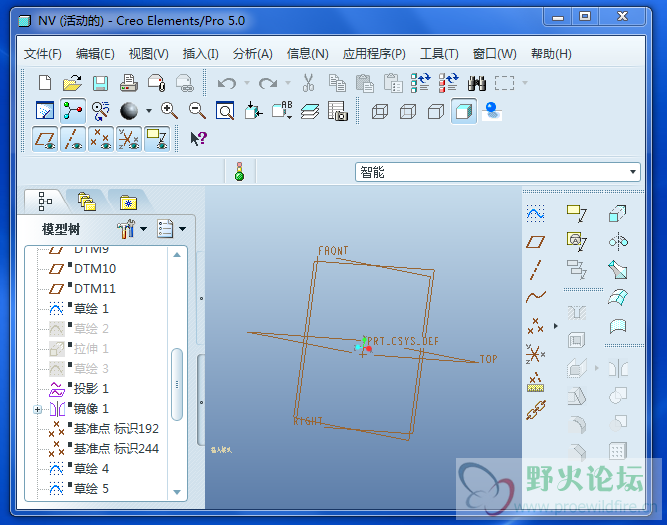Switch to the Model Tree navigator tab
This screenshot has width=667, height=525.
45,201
